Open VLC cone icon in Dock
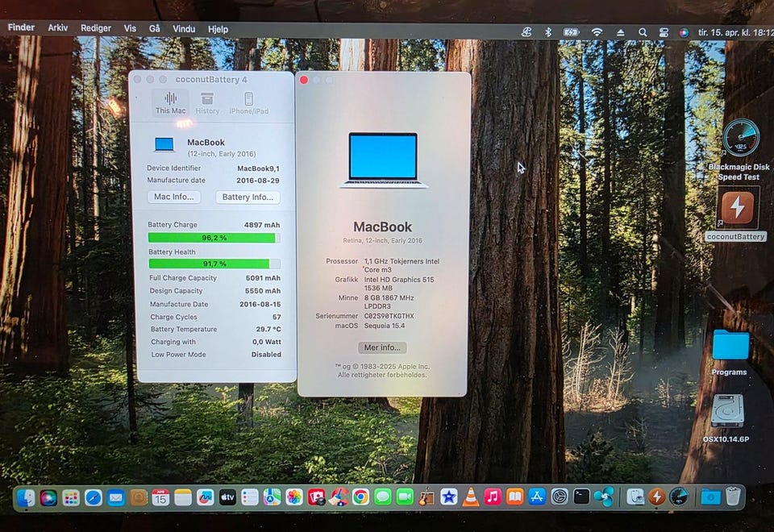The width and height of the screenshot is (774, 532). click(x=470, y=497)
